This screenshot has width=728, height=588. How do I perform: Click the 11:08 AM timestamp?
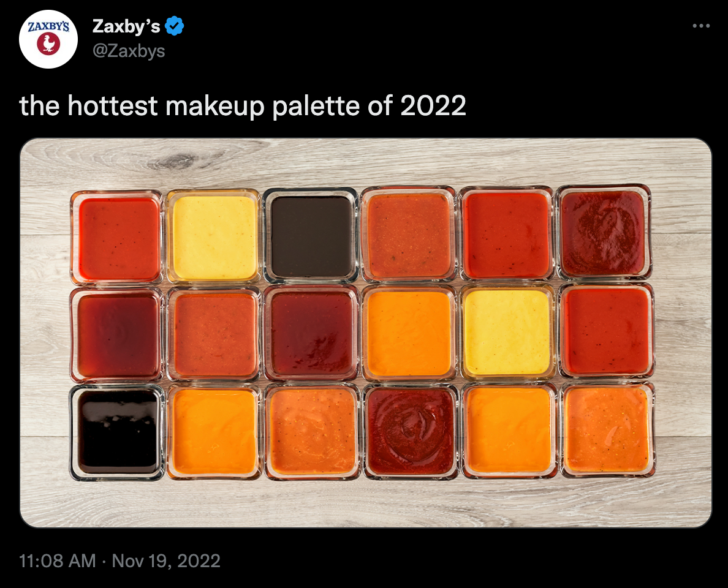coord(58,560)
